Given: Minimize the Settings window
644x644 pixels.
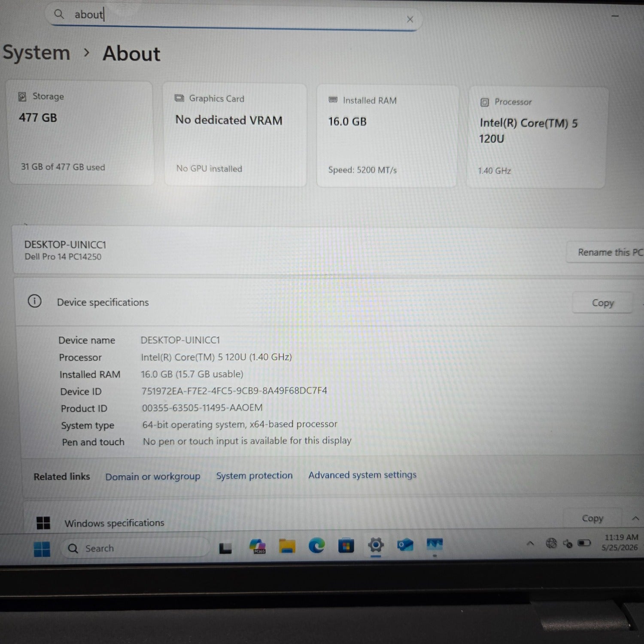Looking at the screenshot, I should (x=615, y=16).
